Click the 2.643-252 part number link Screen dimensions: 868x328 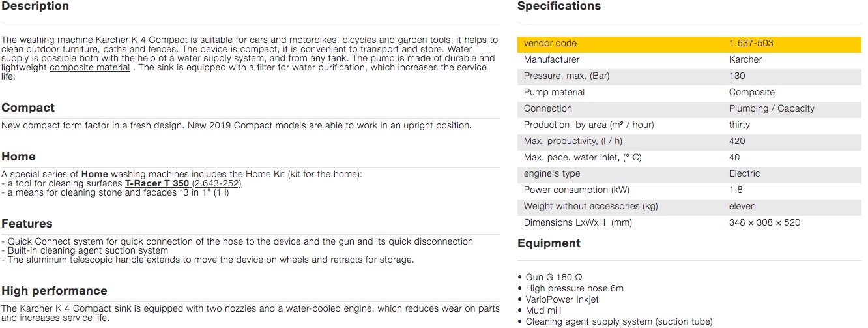[x=216, y=184]
